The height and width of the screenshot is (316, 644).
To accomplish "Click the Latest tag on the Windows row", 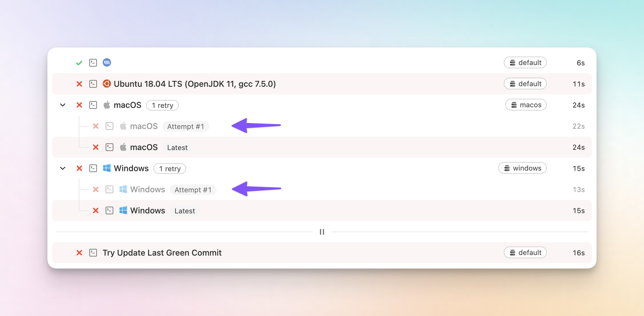I will pyautogui.click(x=185, y=211).
